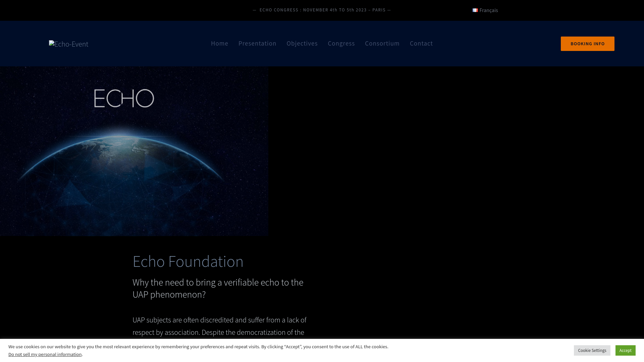The height and width of the screenshot is (362, 644).
Task: Click the Echo Foundation heading
Action: [188, 261]
